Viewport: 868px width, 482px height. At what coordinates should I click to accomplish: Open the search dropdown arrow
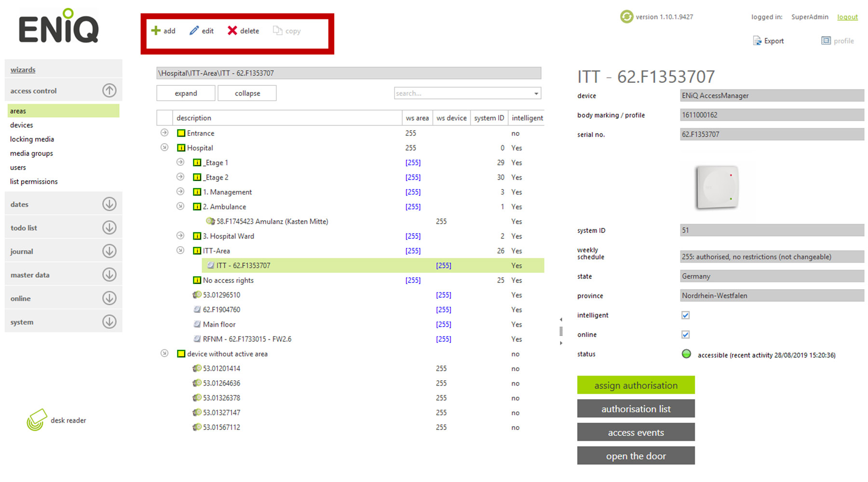coord(536,94)
